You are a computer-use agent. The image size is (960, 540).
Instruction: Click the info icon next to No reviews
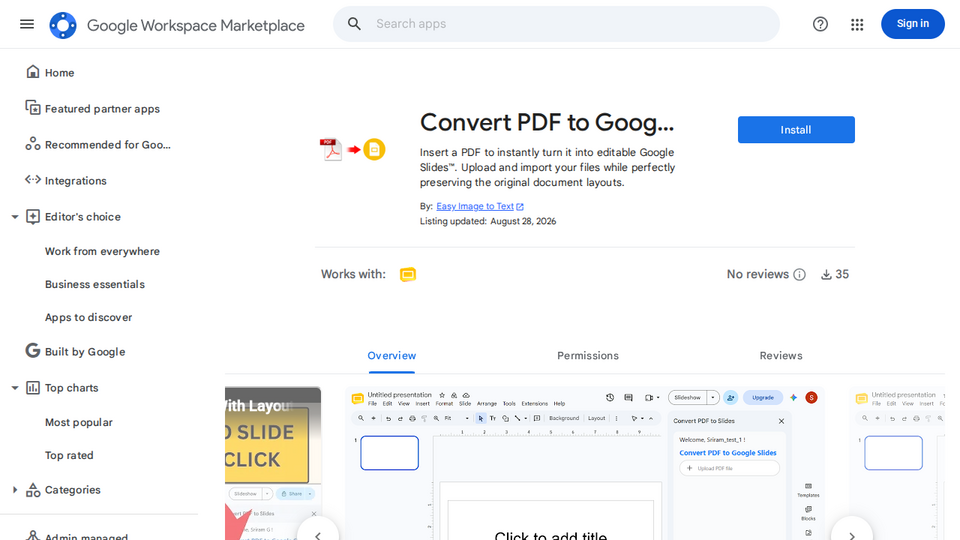800,274
